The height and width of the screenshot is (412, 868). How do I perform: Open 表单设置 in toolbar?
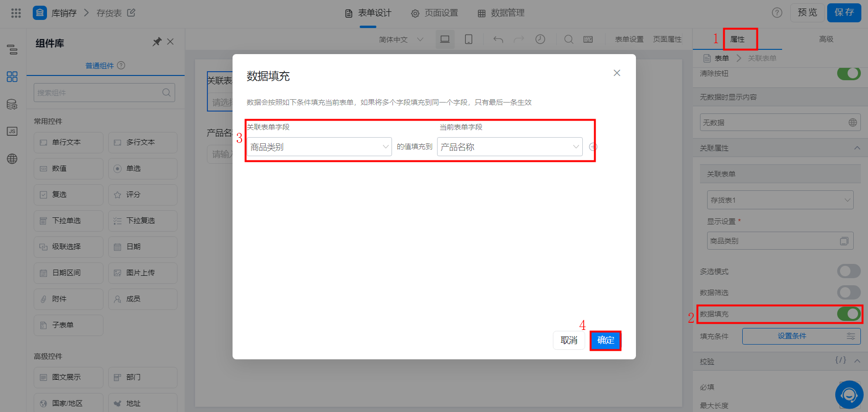tap(629, 39)
